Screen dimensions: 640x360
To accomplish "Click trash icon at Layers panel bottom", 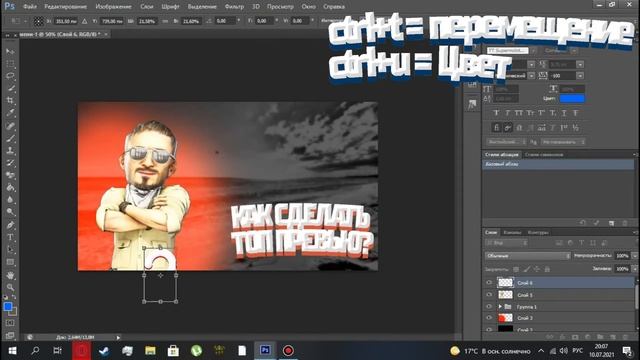I will [x=625, y=337].
